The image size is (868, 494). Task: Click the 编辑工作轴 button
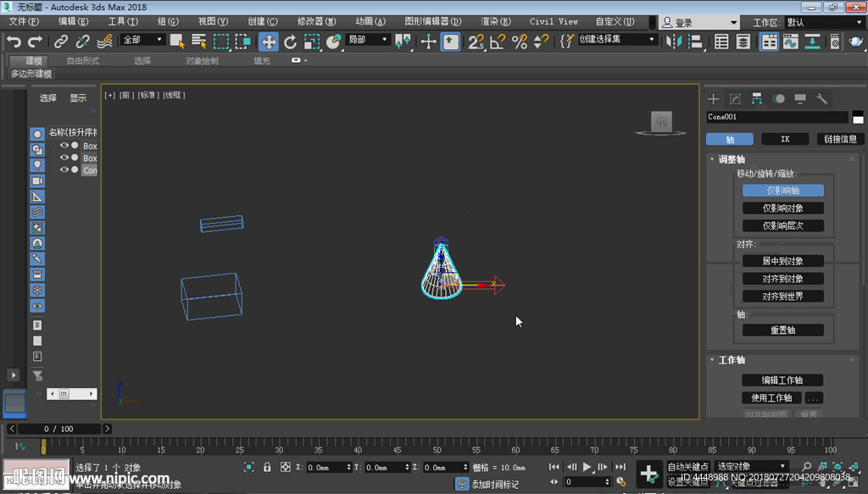coord(782,380)
